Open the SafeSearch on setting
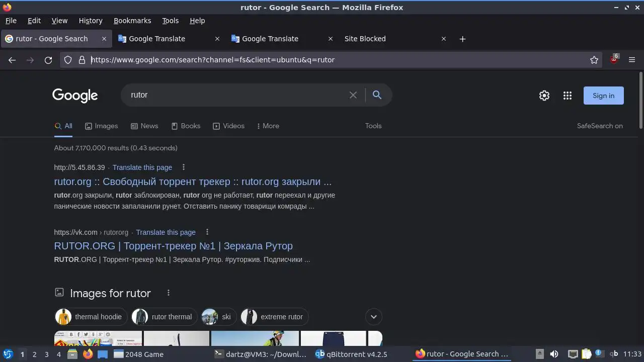The height and width of the screenshot is (362, 644). pos(600,126)
